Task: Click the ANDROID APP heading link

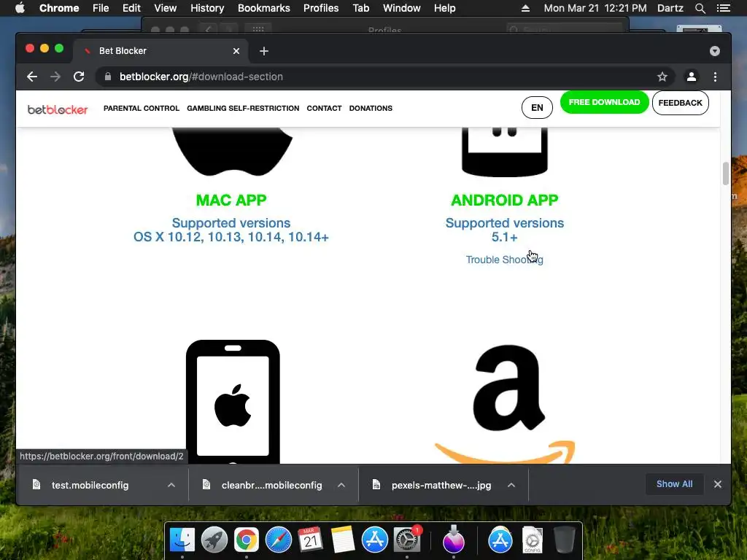Action: pos(505,200)
